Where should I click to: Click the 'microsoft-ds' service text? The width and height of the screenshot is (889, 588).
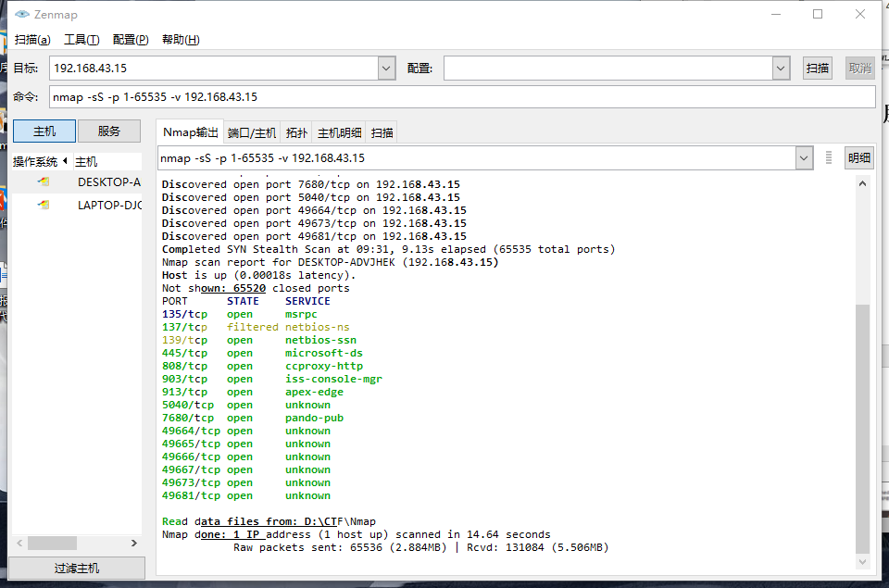click(x=324, y=353)
